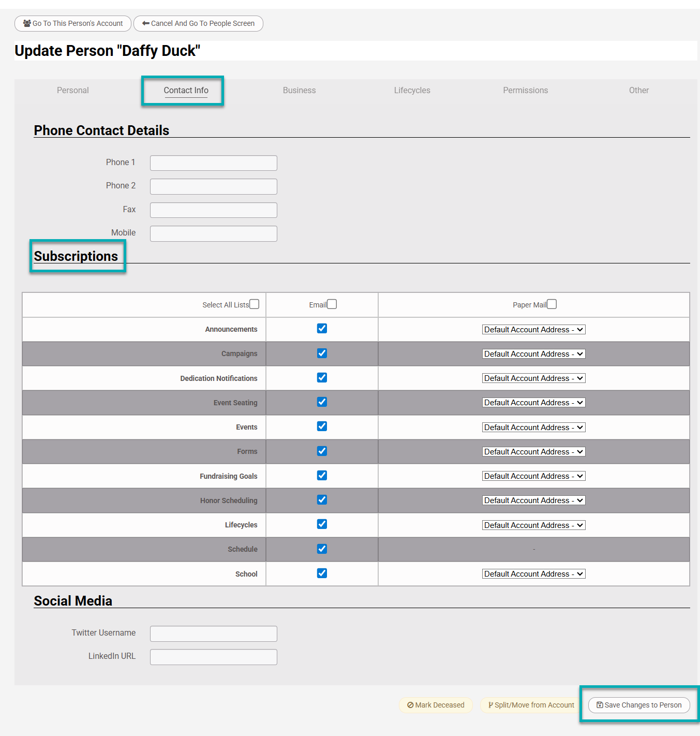
Task: Click Cancel And Go To People Screen
Action: pos(198,23)
